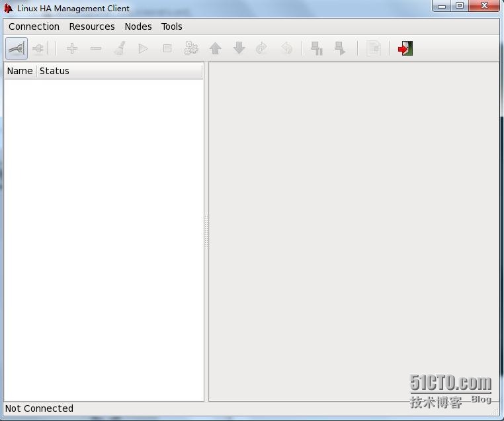This screenshot has height=421, width=504.
Task: Click the Node standby pause icon
Action: 317,48
